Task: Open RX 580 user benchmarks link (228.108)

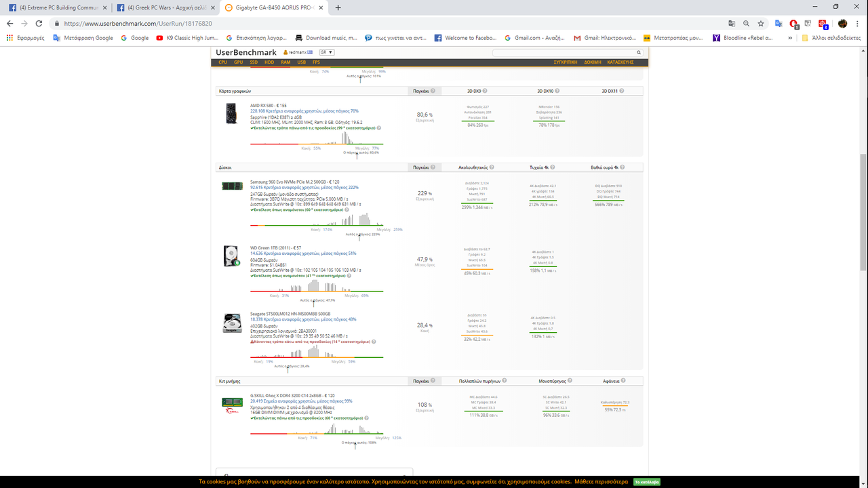Action: click(304, 110)
